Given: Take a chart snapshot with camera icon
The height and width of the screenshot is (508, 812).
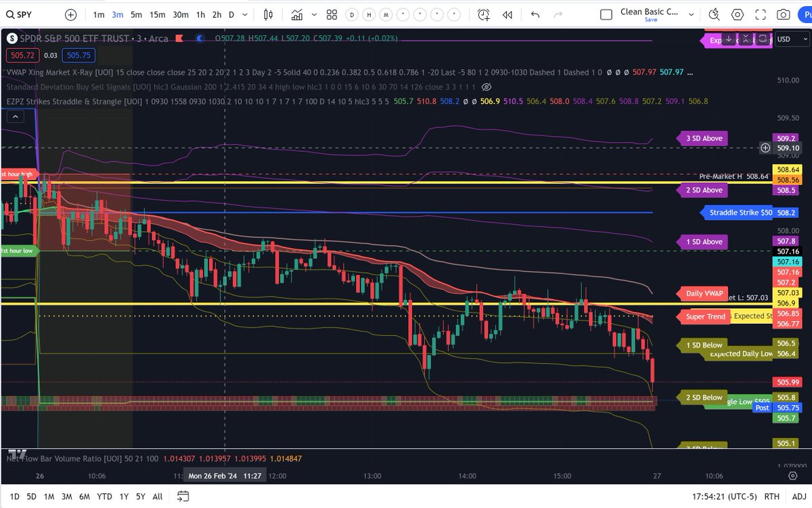Looking at the screenshot, I should pyautogui.click(x=783, y=14).
